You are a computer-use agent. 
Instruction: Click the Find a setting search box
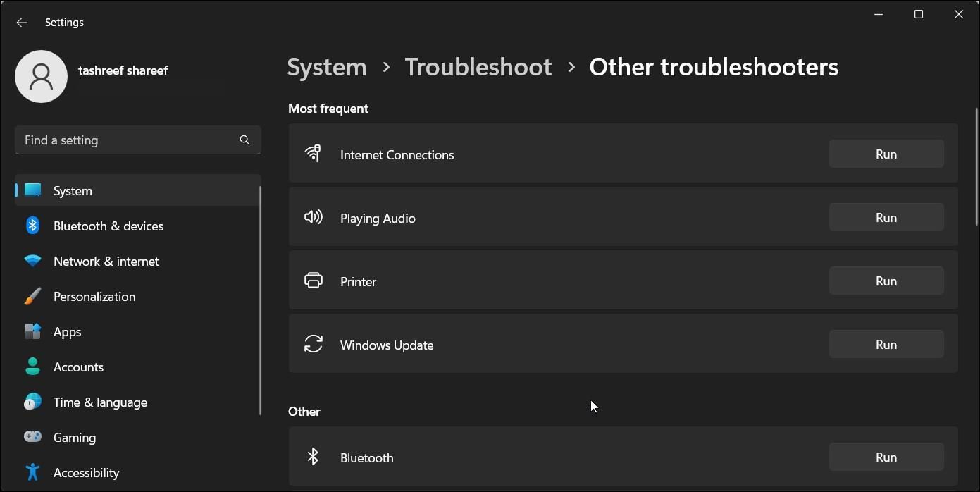[137, 140]
